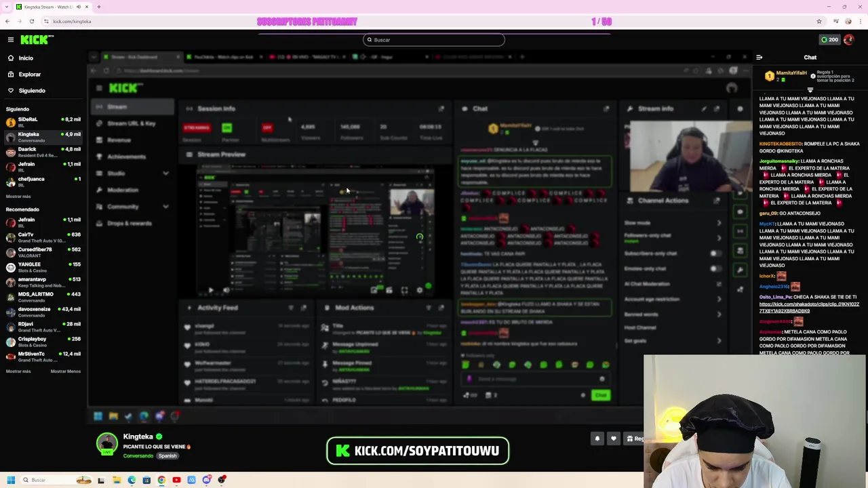Click Mostrar Menos under Recomendado
The width and height of the screenshot is (868, 488).
click(65, 371)
